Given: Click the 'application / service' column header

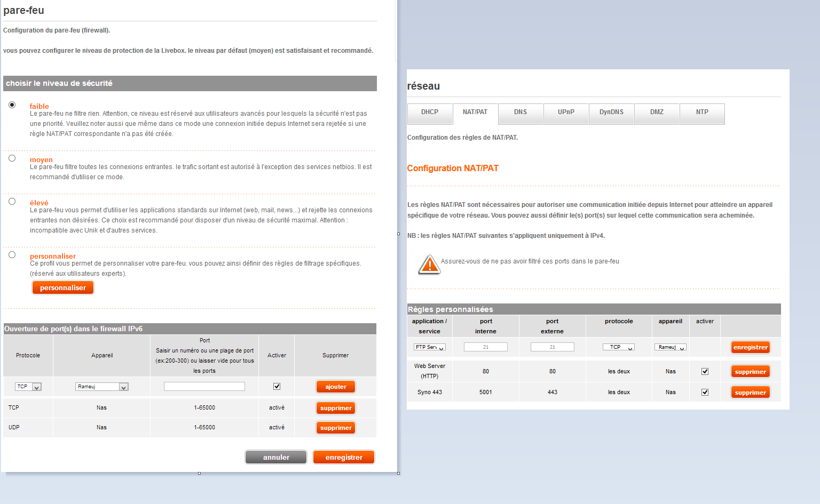Looking at the screenshot, I should click(430, 326).
